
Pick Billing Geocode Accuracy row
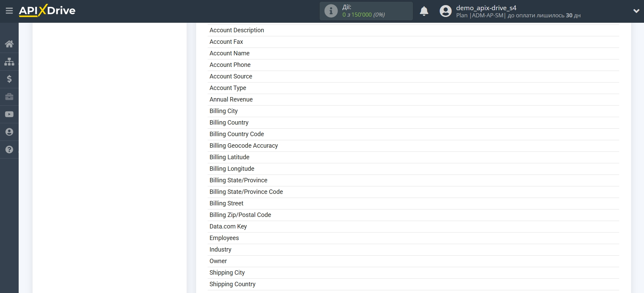point(413,146)
